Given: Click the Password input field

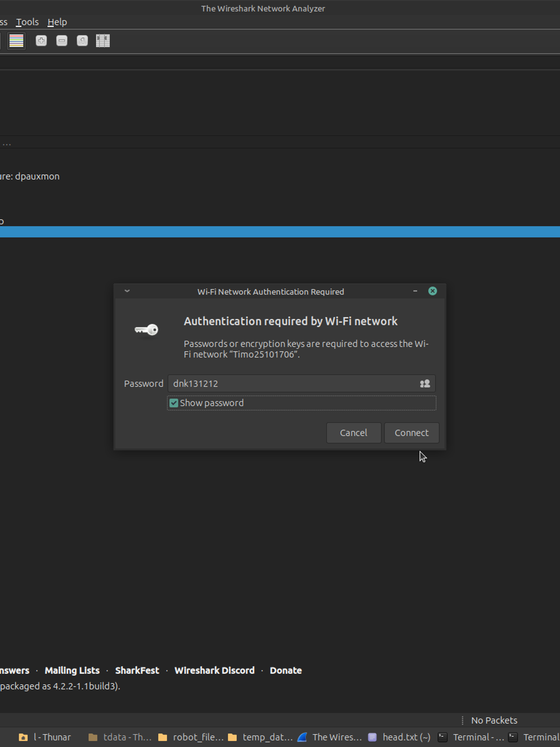Looking at the screenshot, I should 301,384.
